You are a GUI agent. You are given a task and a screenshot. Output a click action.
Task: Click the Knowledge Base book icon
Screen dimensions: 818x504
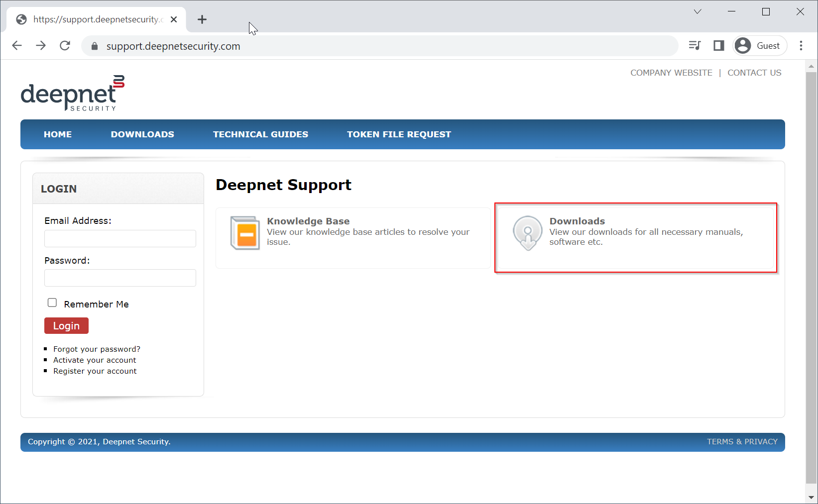(x=244, y=233)
